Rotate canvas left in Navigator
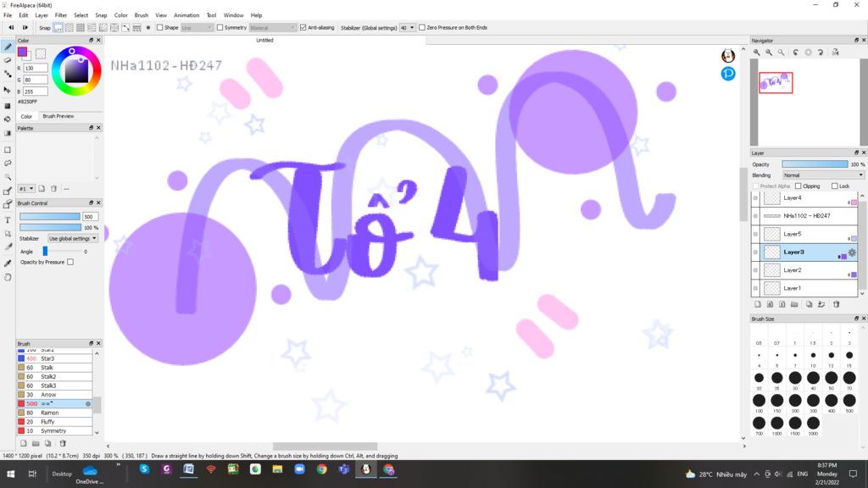This screenshot has height=488, width=868. pos(796,52)
